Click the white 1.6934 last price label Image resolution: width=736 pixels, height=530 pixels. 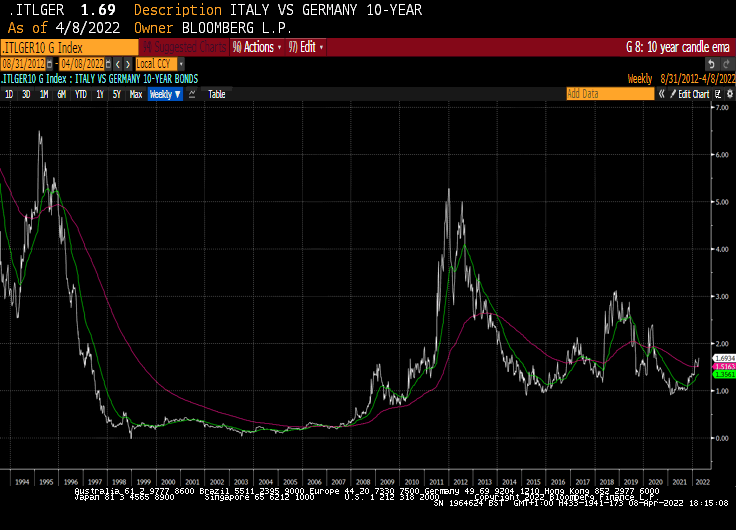(724, 358)
